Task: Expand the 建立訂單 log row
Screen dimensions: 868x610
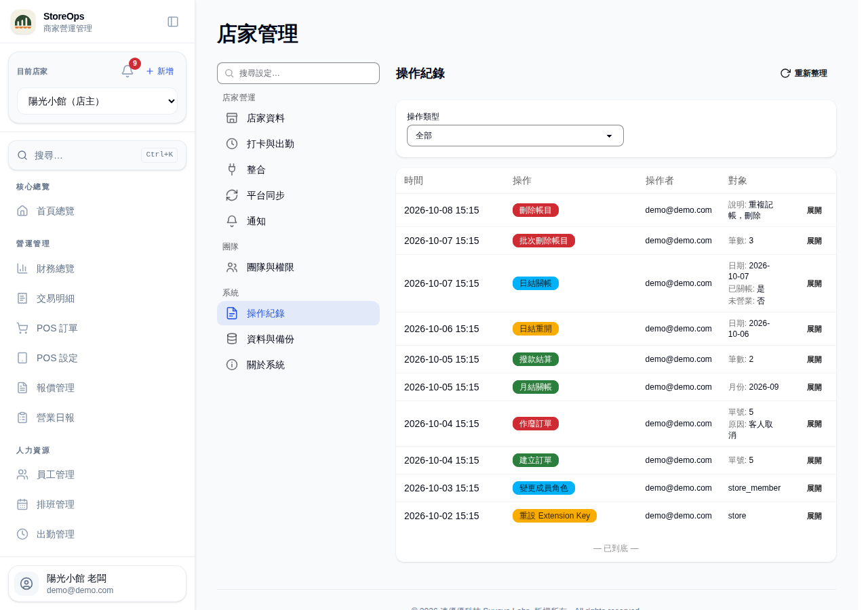Action: (x=814, y=460)
